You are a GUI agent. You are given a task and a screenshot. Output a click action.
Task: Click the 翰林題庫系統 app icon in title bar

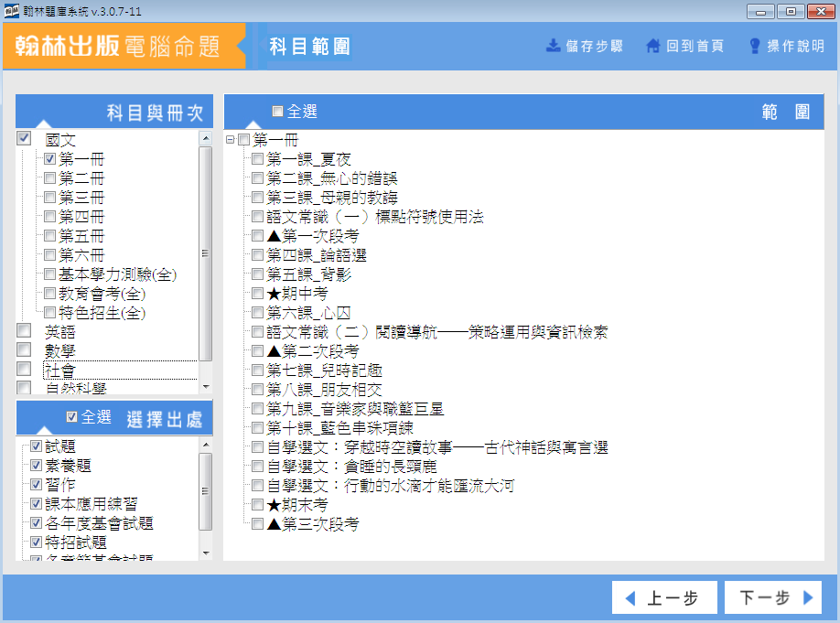pos(11,11)
